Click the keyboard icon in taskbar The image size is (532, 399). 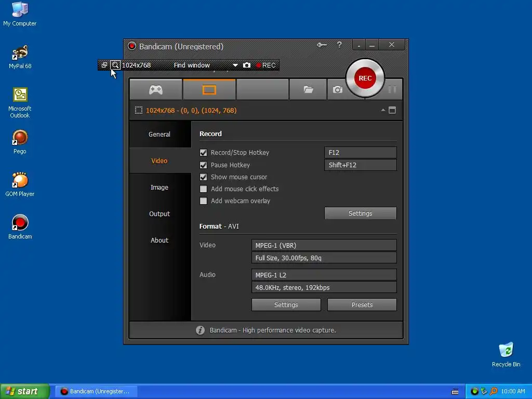455,392
